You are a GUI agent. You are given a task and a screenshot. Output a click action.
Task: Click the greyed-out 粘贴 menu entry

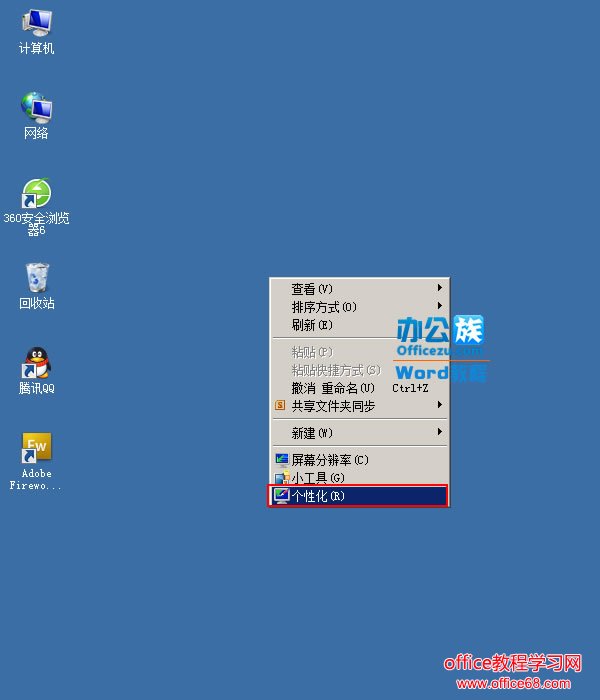[311, 352]
